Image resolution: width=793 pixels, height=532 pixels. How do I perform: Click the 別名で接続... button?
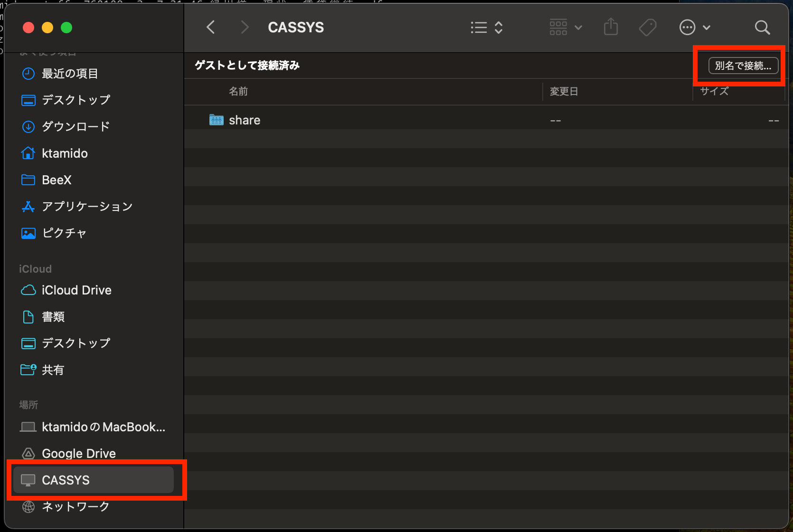click(x=743, y=66)
